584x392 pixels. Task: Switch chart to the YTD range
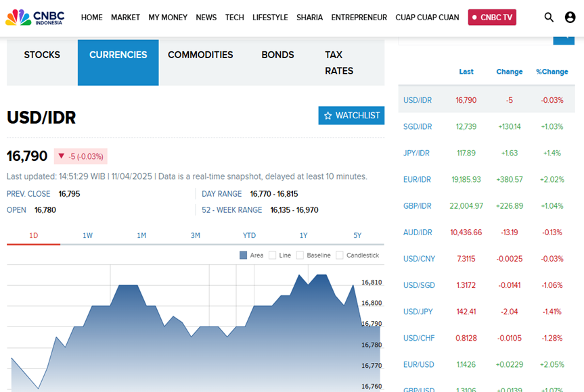pyautogui.click(x=249, y=235)
